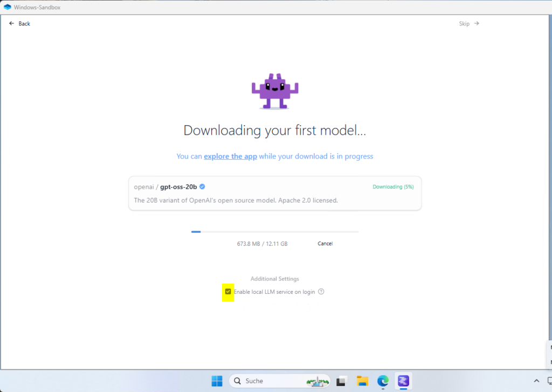Launch Microsoft Edge from the taskbar

point(383,381)
